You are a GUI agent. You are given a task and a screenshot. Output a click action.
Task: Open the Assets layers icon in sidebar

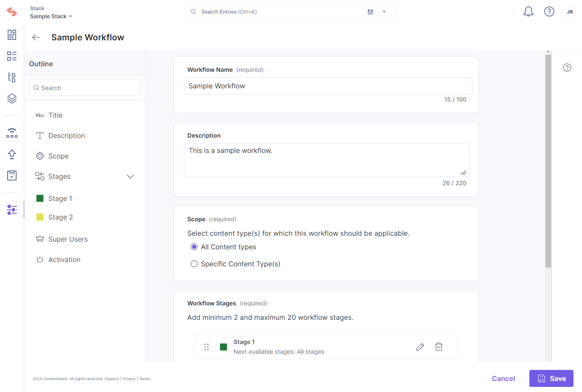[12, 99]
